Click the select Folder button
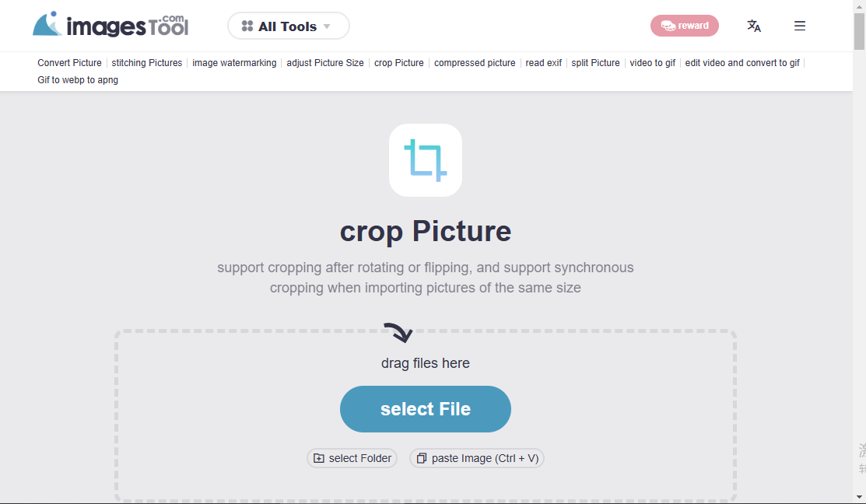This screenshot has height=504, width=866. [x=352, y=458]
